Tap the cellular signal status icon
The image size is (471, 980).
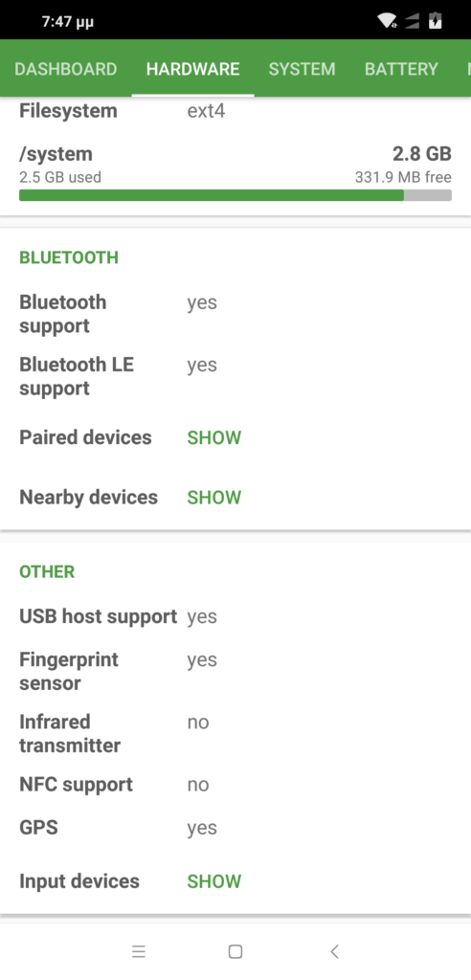412,21
